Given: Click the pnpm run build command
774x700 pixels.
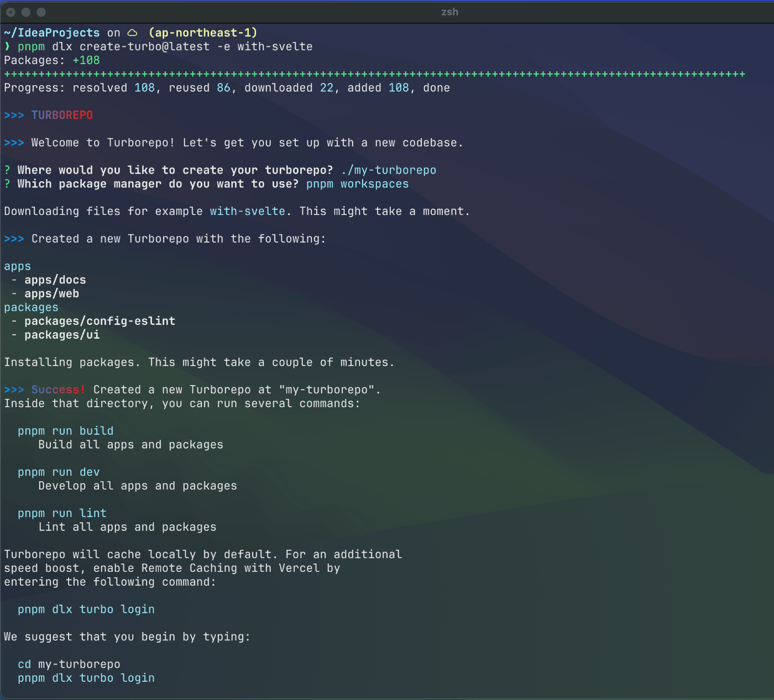Looking at the screenshot, I should click(66, 431).
